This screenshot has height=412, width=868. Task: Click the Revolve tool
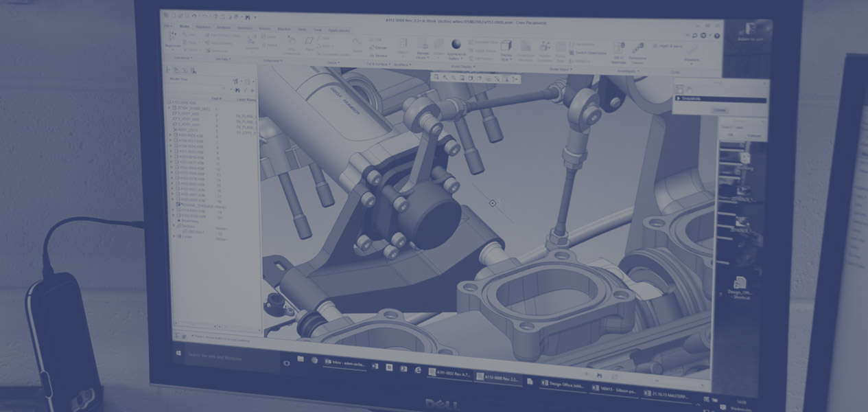379,56
